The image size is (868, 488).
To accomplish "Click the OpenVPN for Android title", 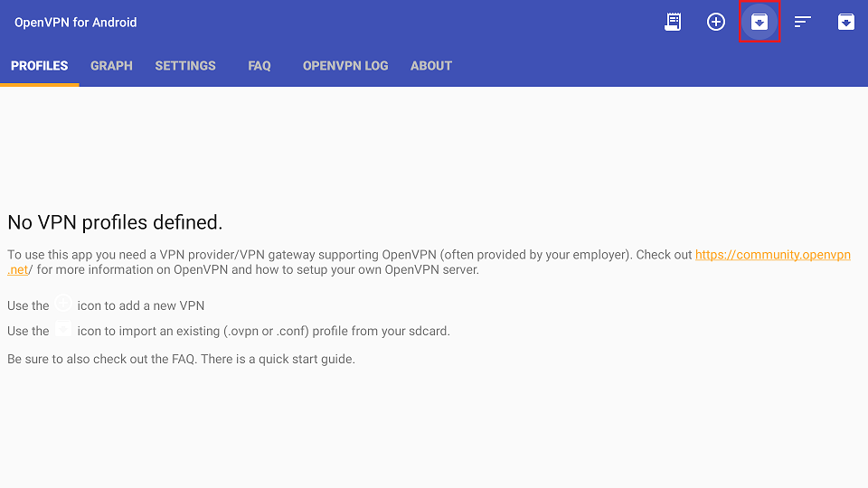I will point(75,22).
